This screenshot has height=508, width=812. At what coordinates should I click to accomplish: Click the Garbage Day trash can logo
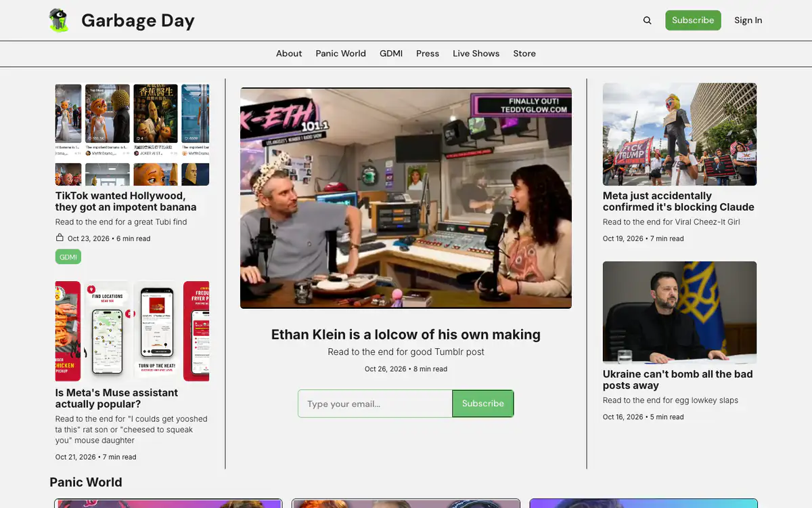59,20
